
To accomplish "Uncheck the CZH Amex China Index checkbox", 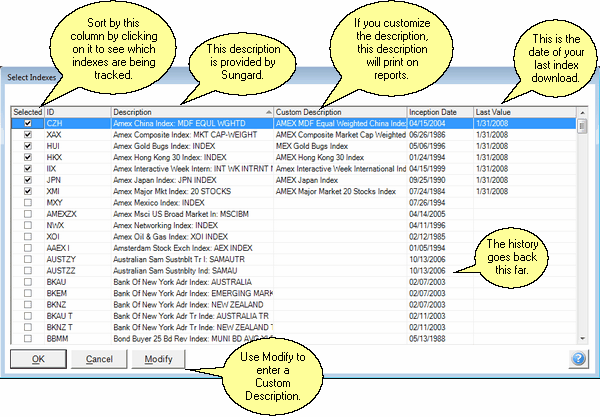I will point(27,125).
